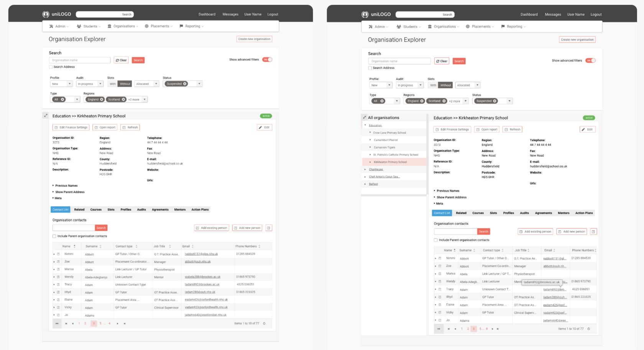Go to last page in the left contacts pager
The image size is (644, 350).
[125, 324]
